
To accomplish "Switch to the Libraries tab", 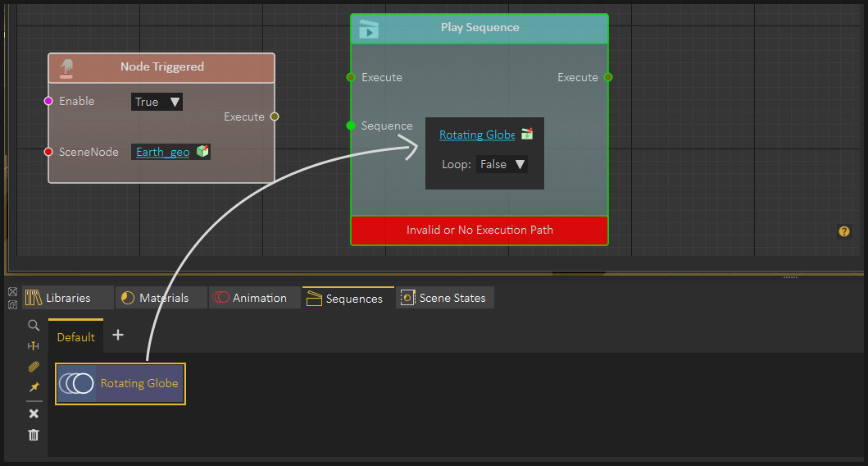I will coord(68,298).
